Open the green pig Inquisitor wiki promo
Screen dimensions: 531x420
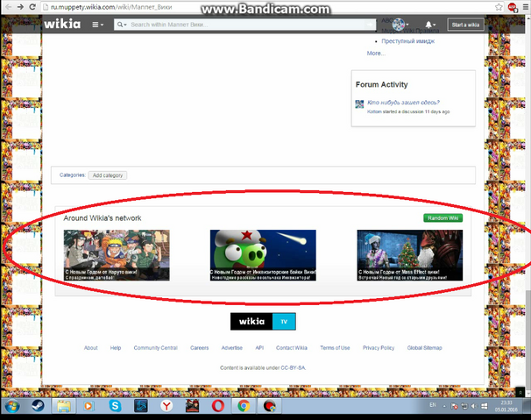pyautogui.click(x=263, y=255)
